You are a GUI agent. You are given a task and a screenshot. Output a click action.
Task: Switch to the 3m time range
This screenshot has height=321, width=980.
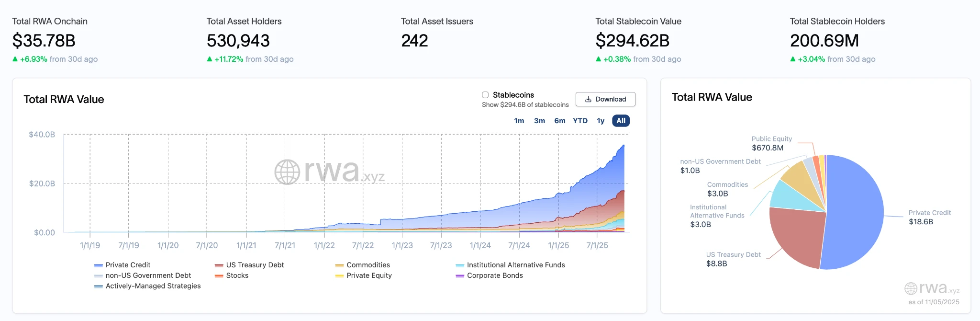click(539, 121)
